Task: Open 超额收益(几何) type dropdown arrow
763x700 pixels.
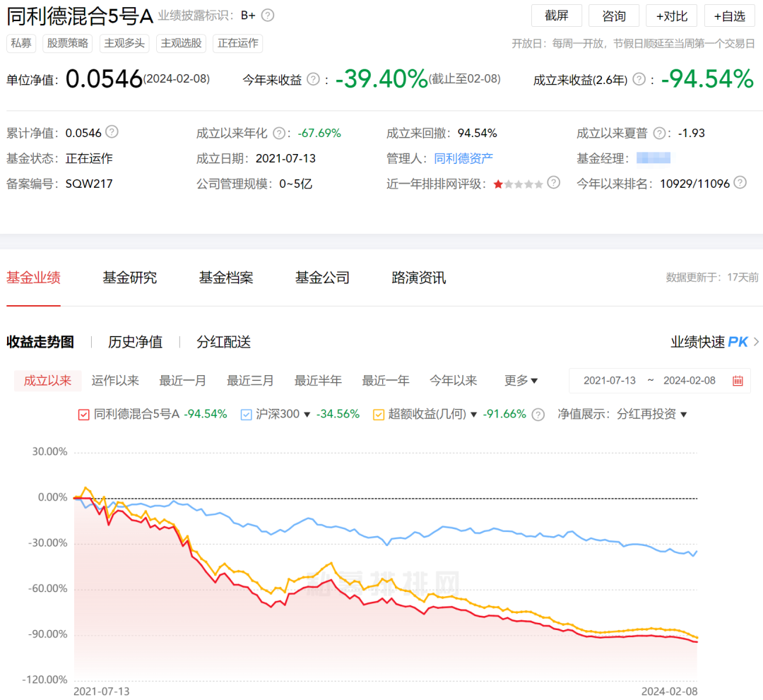Action: 473,415
